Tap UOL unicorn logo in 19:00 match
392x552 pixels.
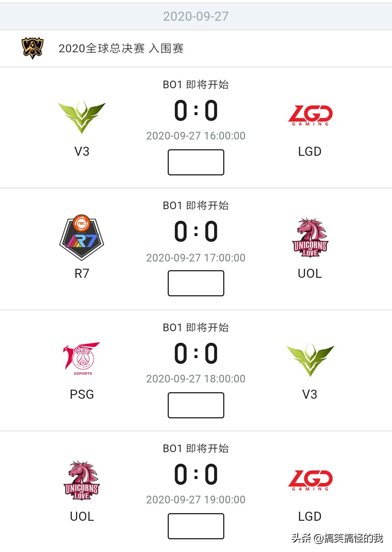tap(82, 480)
